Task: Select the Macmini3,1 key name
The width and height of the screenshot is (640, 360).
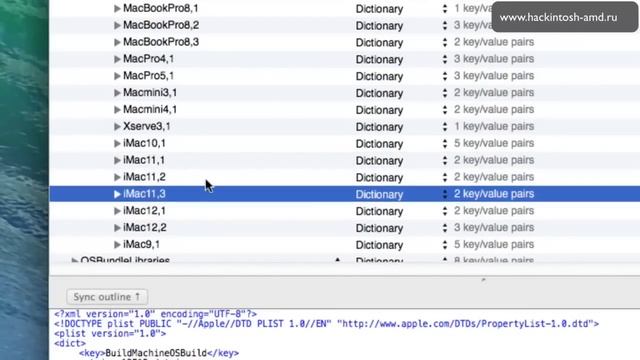Action: (x=150, y=93)
